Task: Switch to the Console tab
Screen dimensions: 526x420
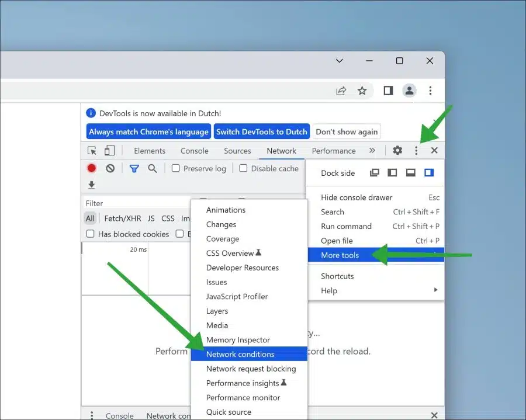Action: 195,151
